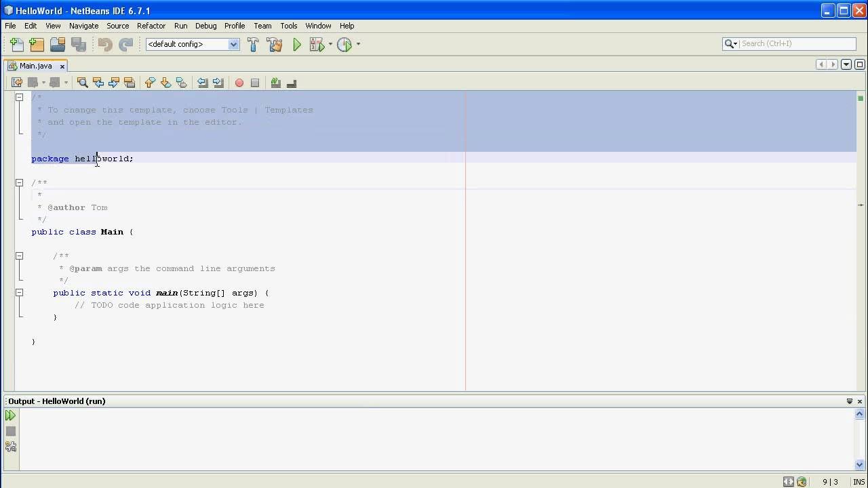
Task: Click the 'package helloworld;' code line
Action: (83, 159)
